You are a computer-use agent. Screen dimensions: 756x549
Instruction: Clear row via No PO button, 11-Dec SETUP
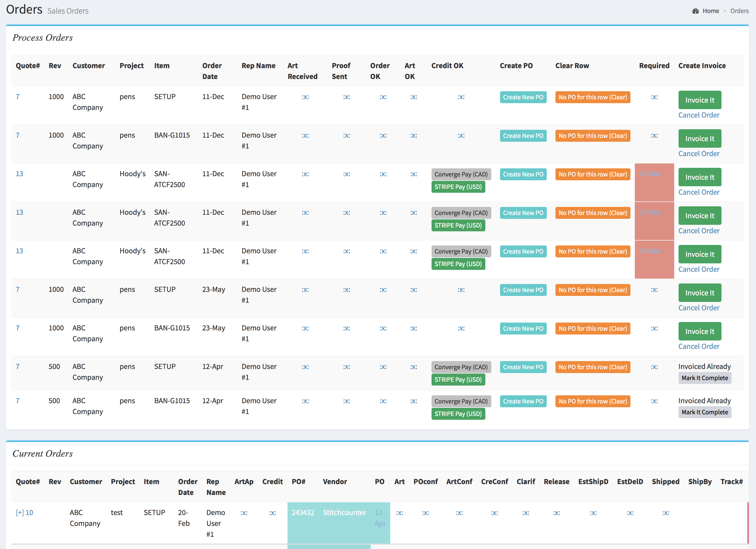(x=593, y=97)
